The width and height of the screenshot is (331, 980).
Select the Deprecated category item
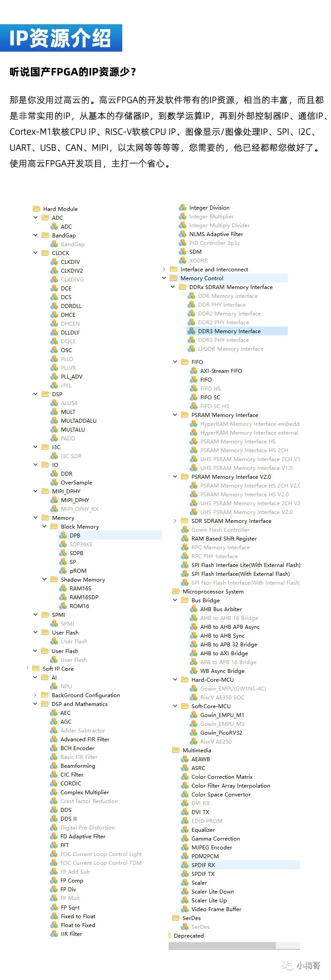[x=188, y=935]
